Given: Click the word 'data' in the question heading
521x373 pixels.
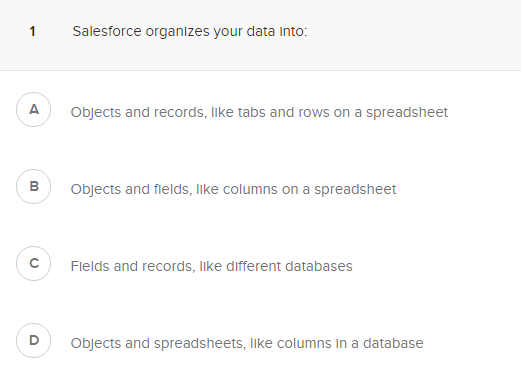Looking at the screenshot, I should pyautogui.click(x=261, y=32).
